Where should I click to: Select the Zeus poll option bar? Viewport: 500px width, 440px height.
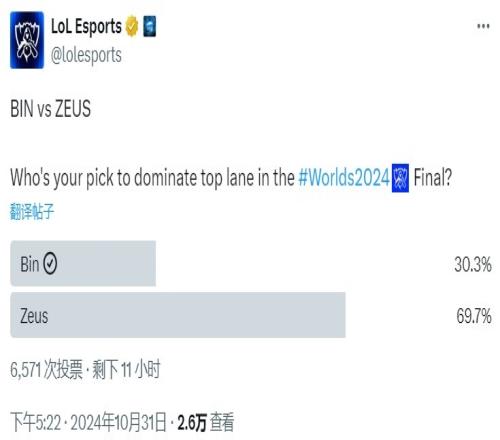point(178,315)
